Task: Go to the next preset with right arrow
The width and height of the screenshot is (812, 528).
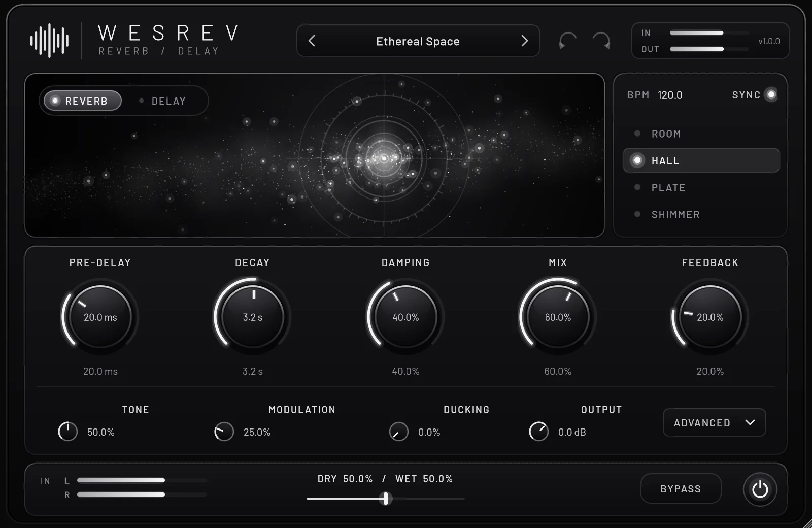Action: point(524,41)
